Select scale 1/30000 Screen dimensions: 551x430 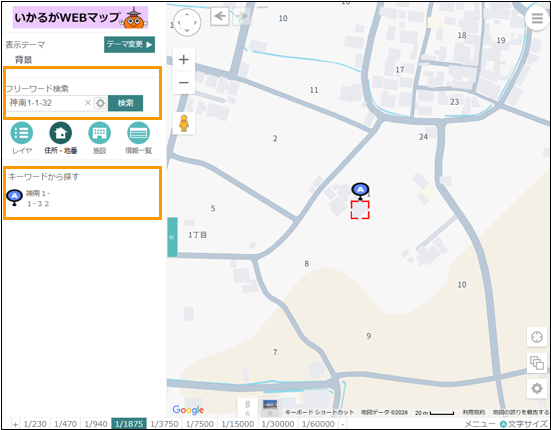coord(278,424)
